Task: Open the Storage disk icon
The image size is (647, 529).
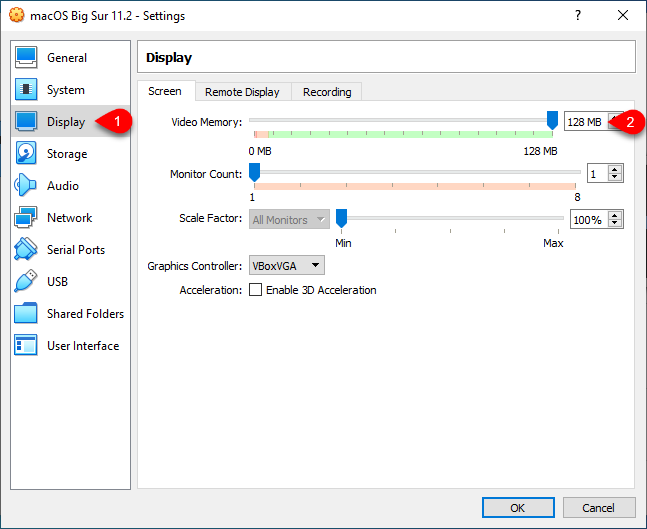Action: click(26, 153)
